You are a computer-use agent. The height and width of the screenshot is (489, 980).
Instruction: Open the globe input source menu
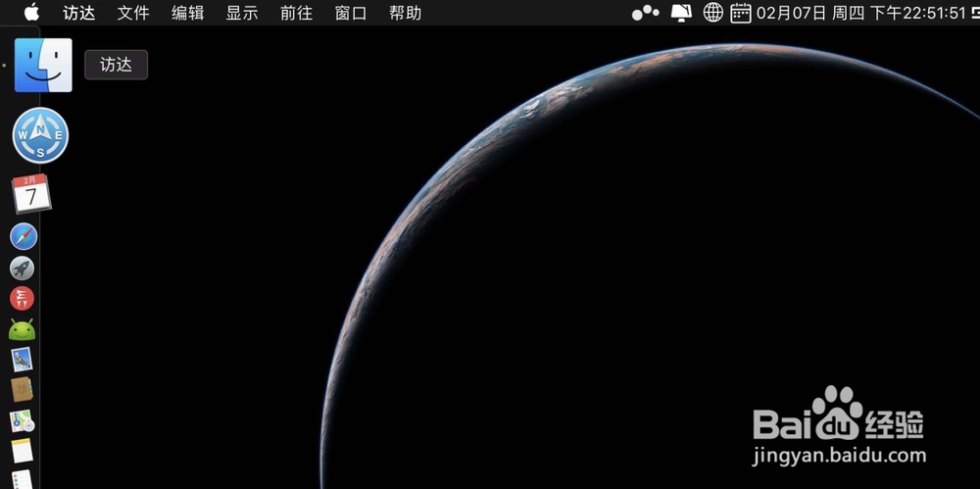coord(713,13)
